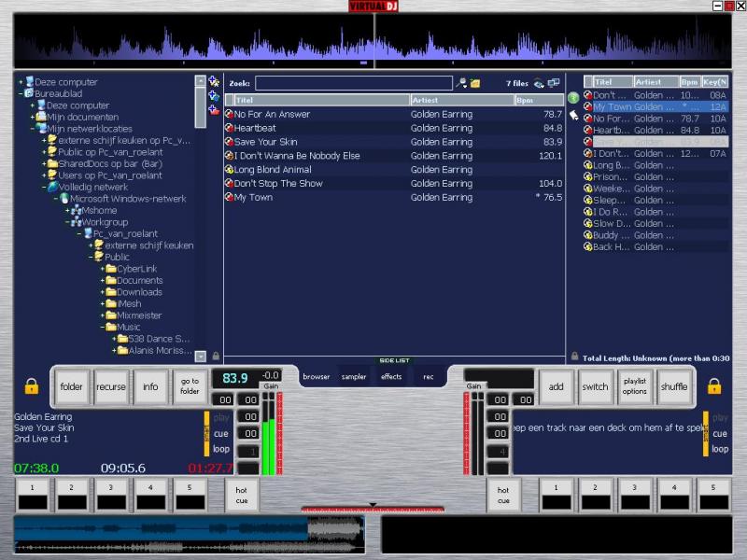Click the right deck yellow padlock icon
The height and width of the screenshot is (560, 747).
point(714,386)
